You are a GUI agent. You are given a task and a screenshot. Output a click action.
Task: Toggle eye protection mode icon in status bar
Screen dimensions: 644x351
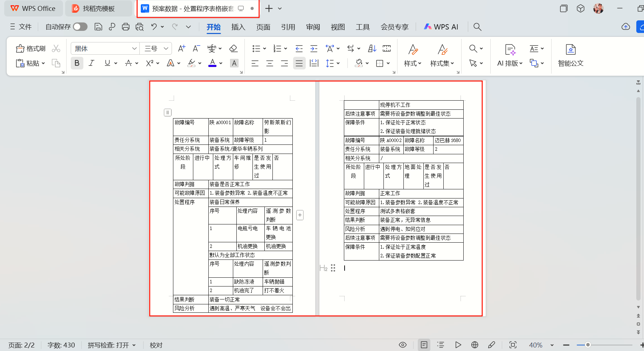click(x=403, y=345)
